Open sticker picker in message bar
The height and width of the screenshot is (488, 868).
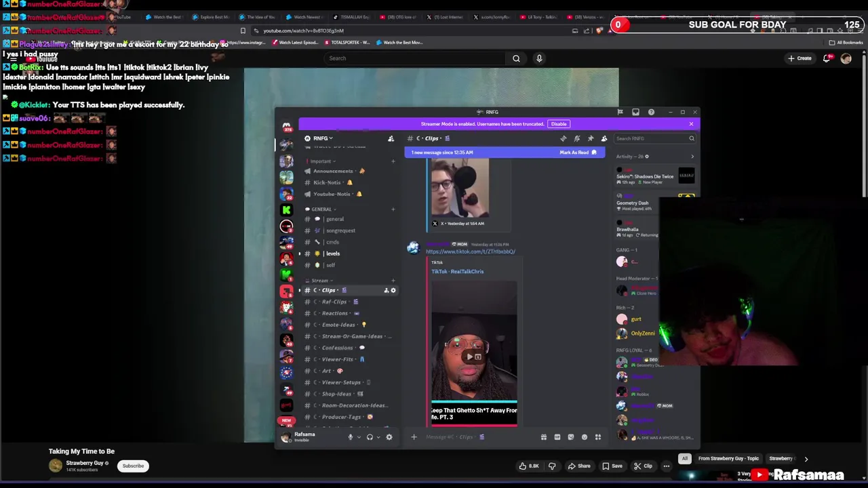570,437
